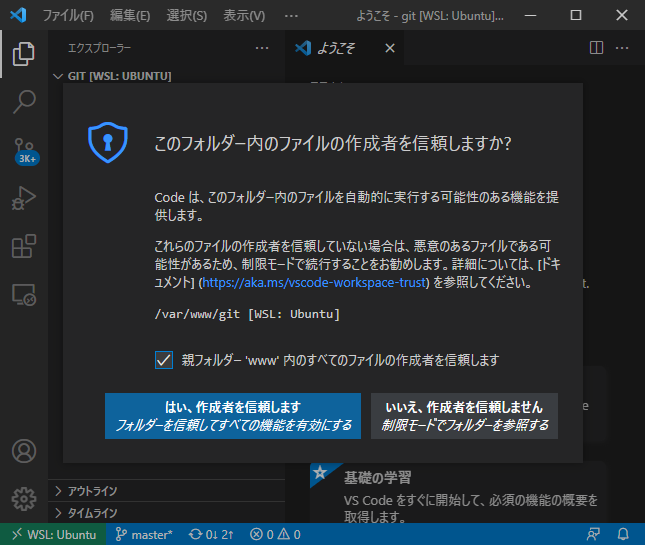This screenshot has width=645, height=545.
Task: Click the feedback icon in status bar
Action: coord(593,534)
